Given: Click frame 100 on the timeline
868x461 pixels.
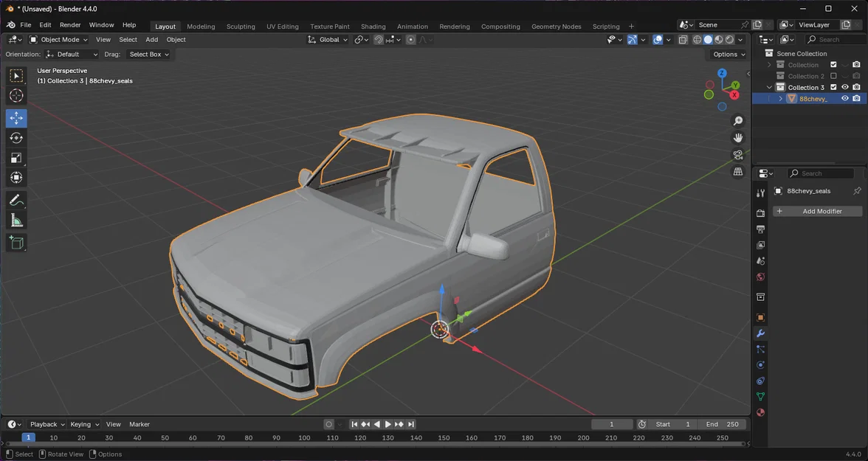Looking at the screenshot, I should pos(304,437).
